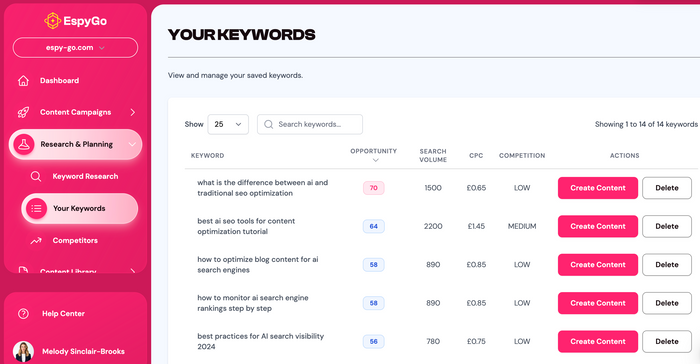Click the Competitors trend arrow icon
700x364 pixels.
coord(36,241)
